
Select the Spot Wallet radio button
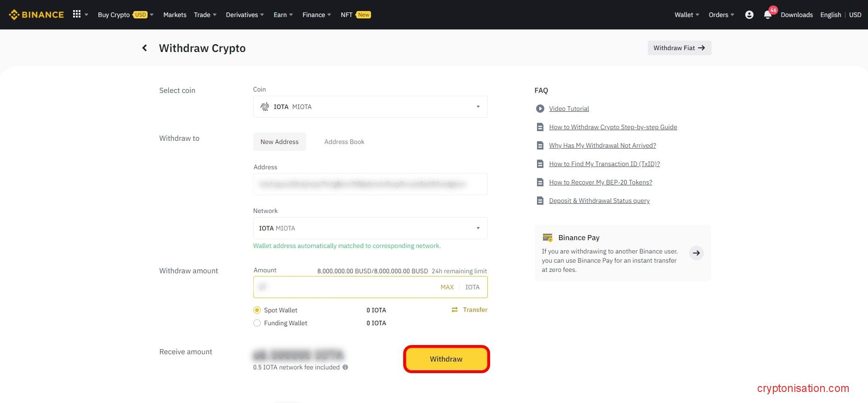tap(257, 310)
